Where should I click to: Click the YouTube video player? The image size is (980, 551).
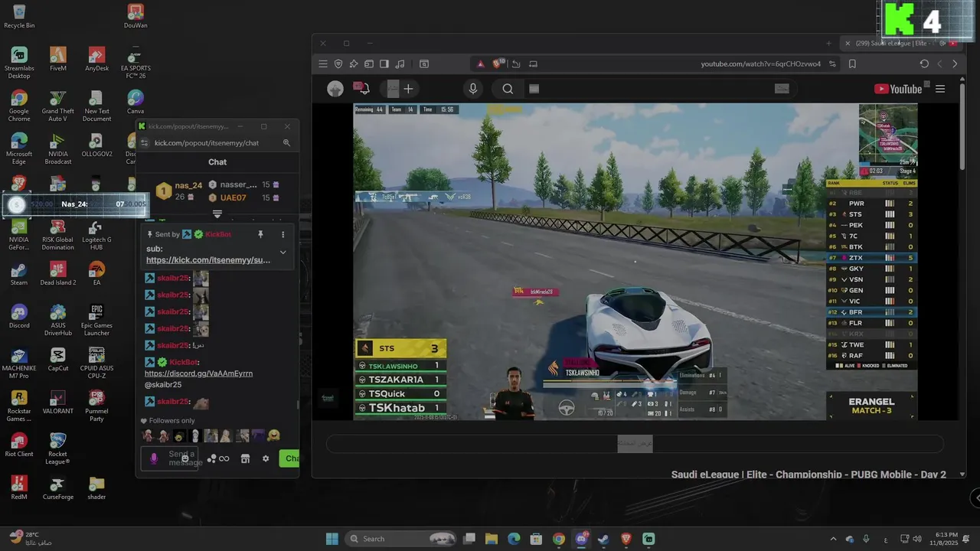click(635, 262)
